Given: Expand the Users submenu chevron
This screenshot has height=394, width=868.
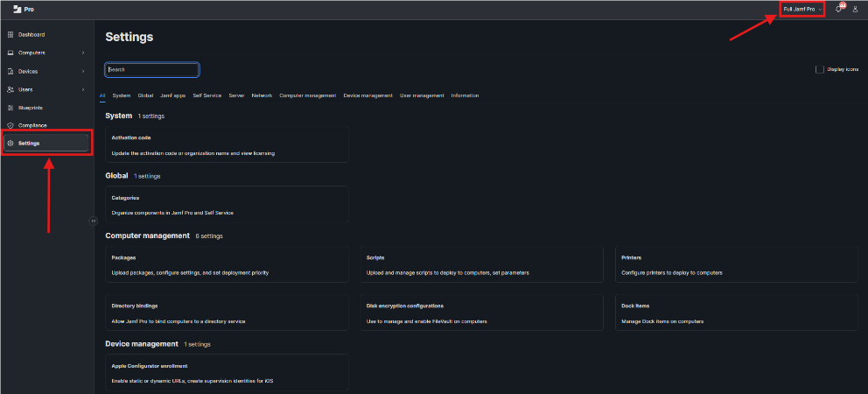Looking at the screenshot, I should (x=83, y=89).
